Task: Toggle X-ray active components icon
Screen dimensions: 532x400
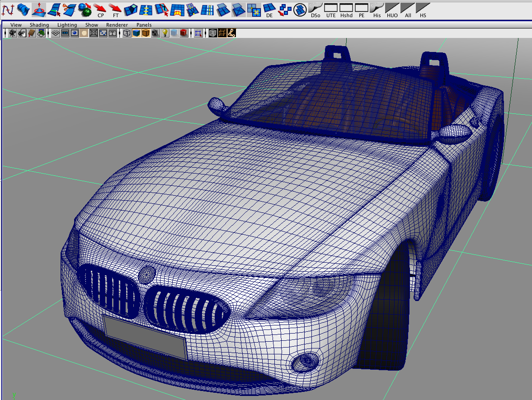Action: tap(222, 33)
